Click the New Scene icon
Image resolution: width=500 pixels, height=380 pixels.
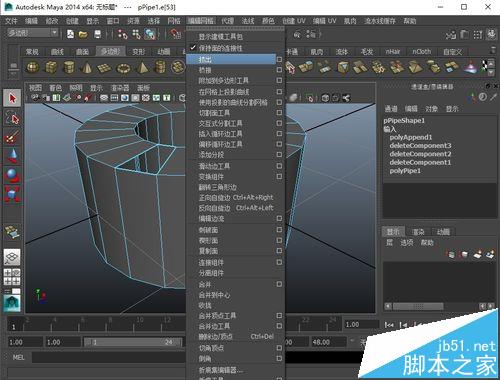(70, 34)
